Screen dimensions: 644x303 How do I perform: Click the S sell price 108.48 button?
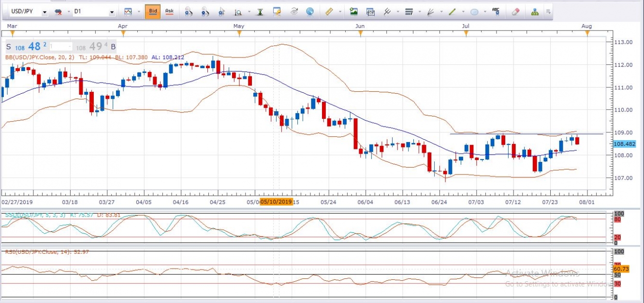(27, 47)
